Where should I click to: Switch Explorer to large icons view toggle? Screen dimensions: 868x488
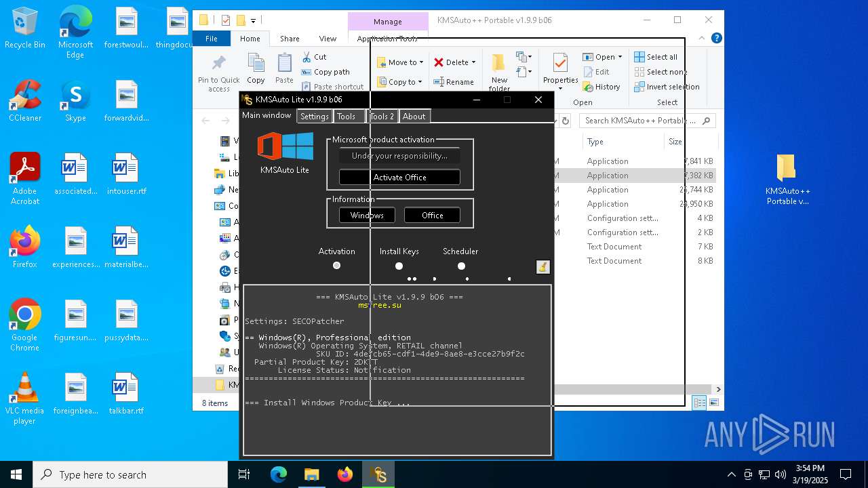point(713,403)
